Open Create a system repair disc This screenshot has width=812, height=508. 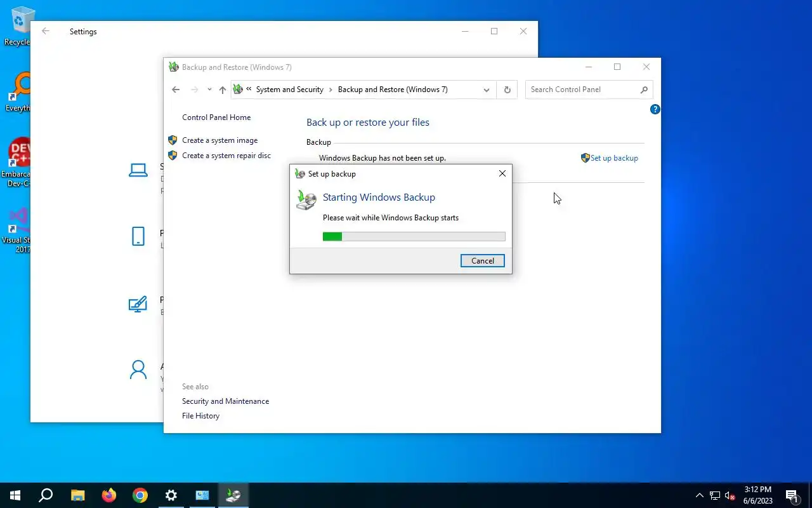(x=226, y=156)
